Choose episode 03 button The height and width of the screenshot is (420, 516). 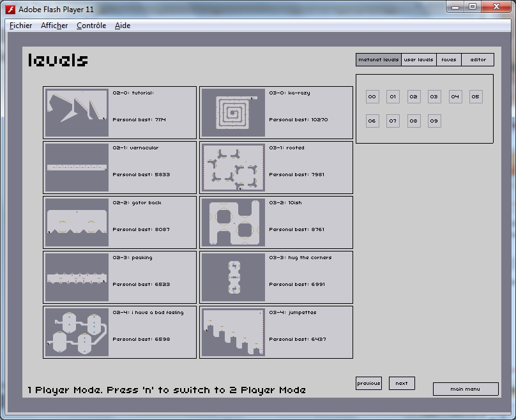[434, 97]
